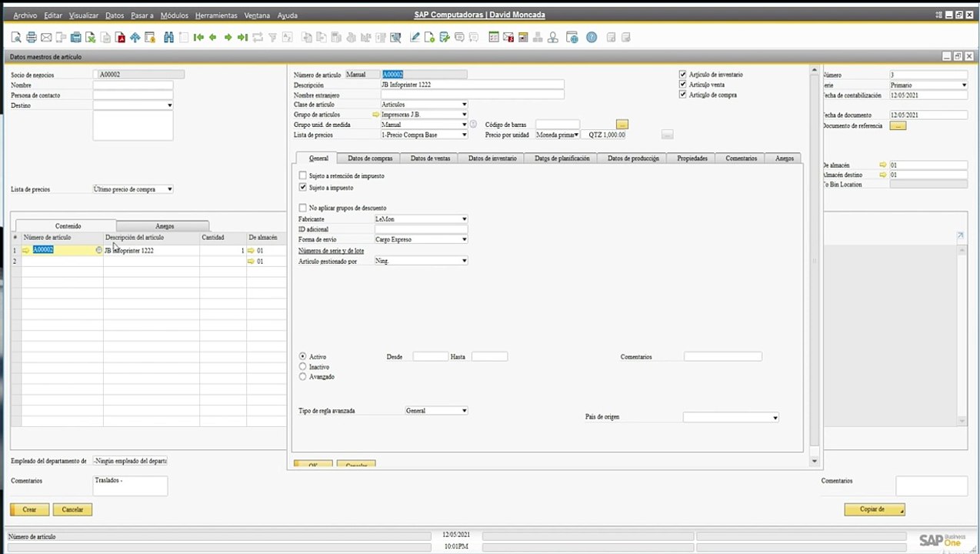
Task: Click the Find binoculars icon
Action: click(169, 37)
